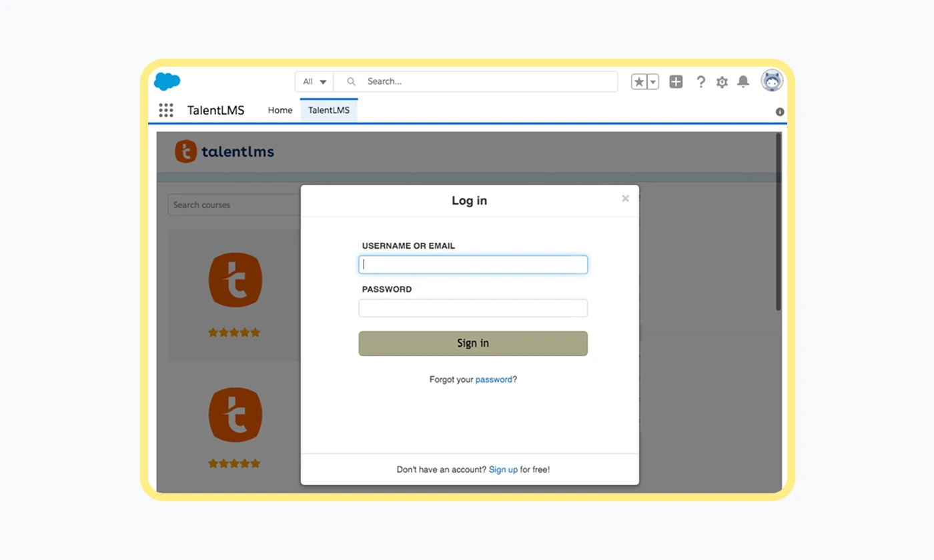This screenshot has height=560, width=934.
Task: Click the small info icon below avatar
Action: coord(780,112)
